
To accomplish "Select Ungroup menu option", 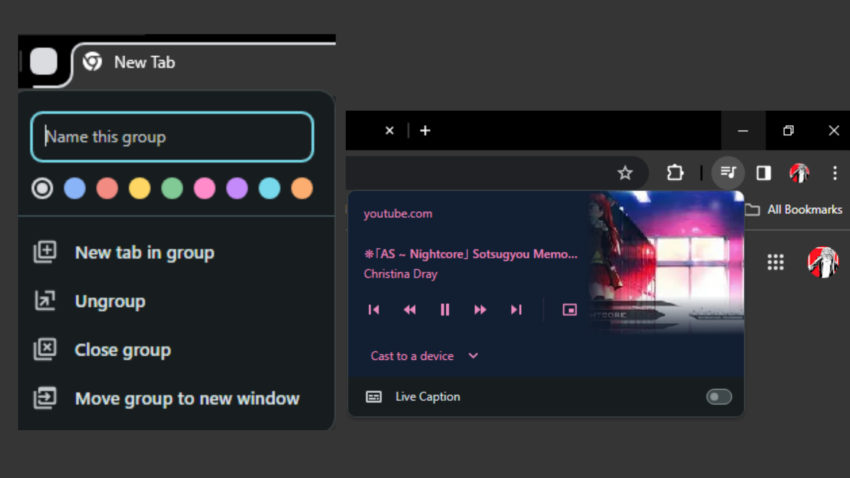I will pyautogui.click(x=109, y=301).
